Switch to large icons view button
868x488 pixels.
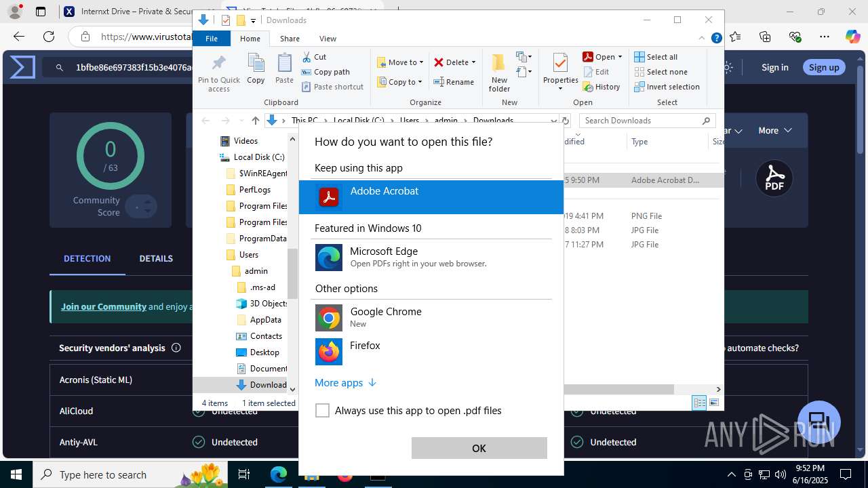[x=713, y=403]
